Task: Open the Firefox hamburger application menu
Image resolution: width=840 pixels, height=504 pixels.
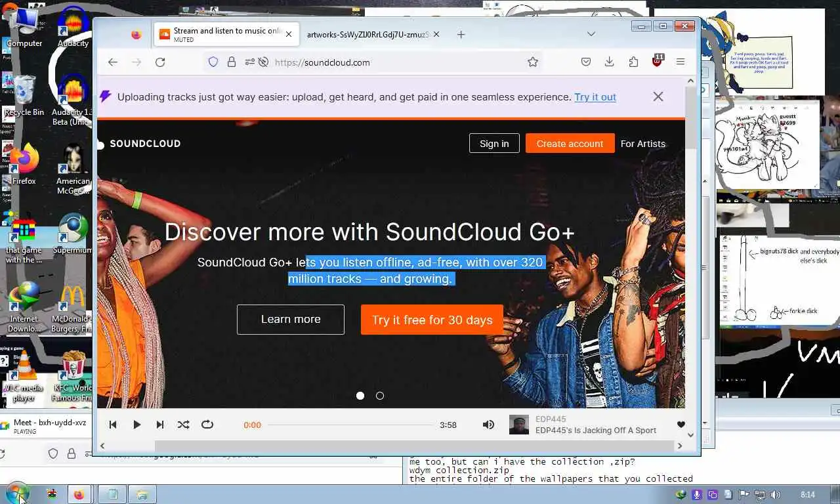Action: tap(681, 62)
